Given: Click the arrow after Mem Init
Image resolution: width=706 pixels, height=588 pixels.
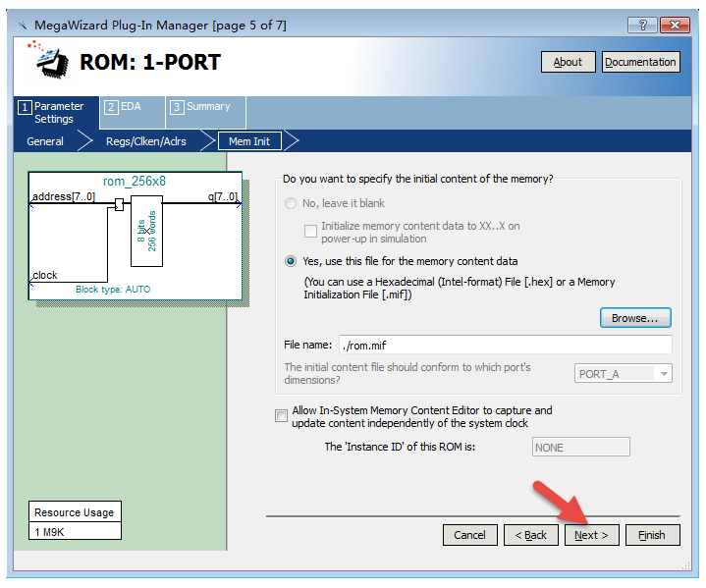Looking at the screenshot, I should point(292,141).
